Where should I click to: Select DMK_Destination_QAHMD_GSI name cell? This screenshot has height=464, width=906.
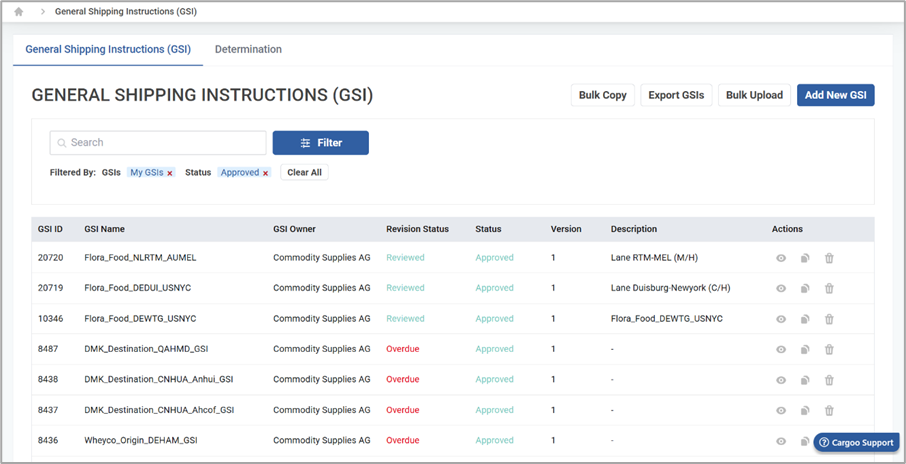pos(146,349)
